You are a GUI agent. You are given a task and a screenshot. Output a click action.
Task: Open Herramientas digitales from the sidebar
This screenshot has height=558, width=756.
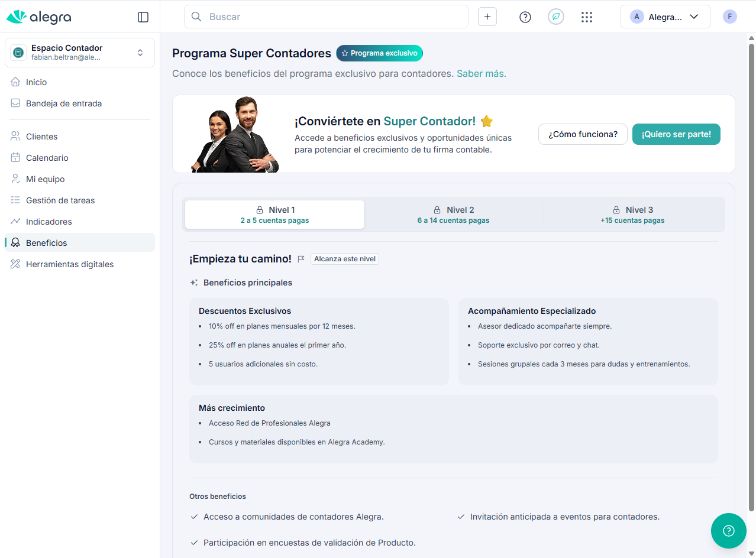point(70,264)
